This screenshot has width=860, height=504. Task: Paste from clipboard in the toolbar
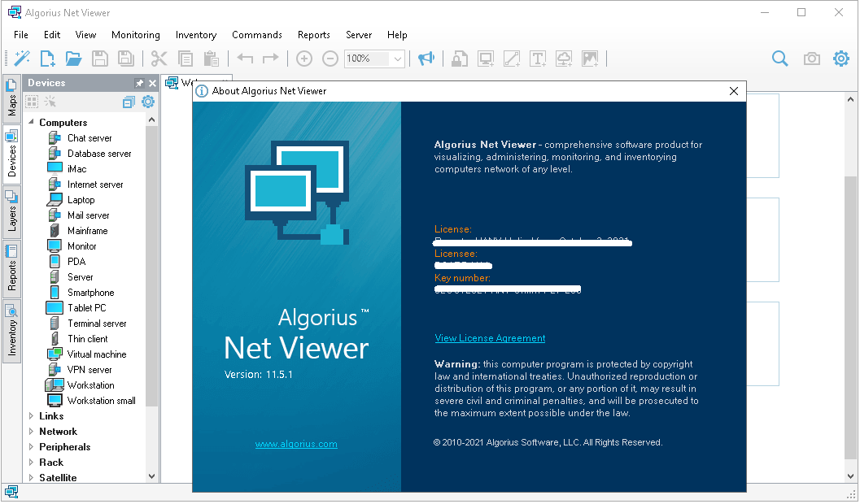click(x=212, y=58)
